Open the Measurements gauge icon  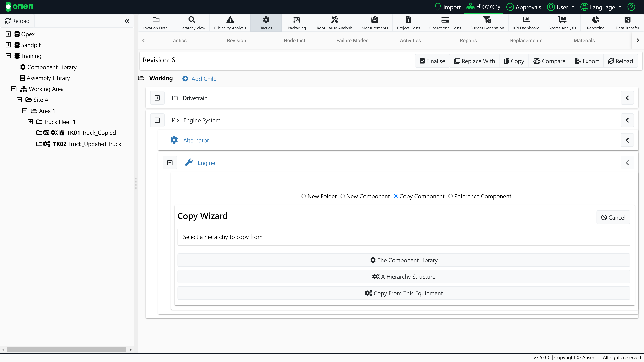pyautogui.click(x=375, y=20)
